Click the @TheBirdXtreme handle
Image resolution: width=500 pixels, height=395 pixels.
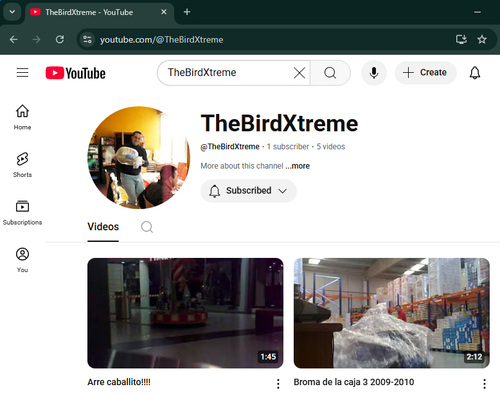click(230, 147)
